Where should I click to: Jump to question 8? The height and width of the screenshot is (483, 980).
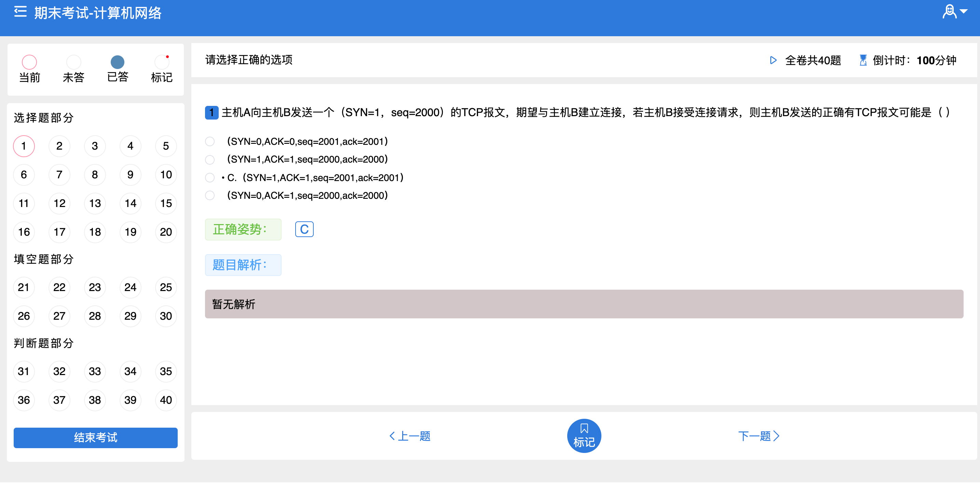(95, 175)
